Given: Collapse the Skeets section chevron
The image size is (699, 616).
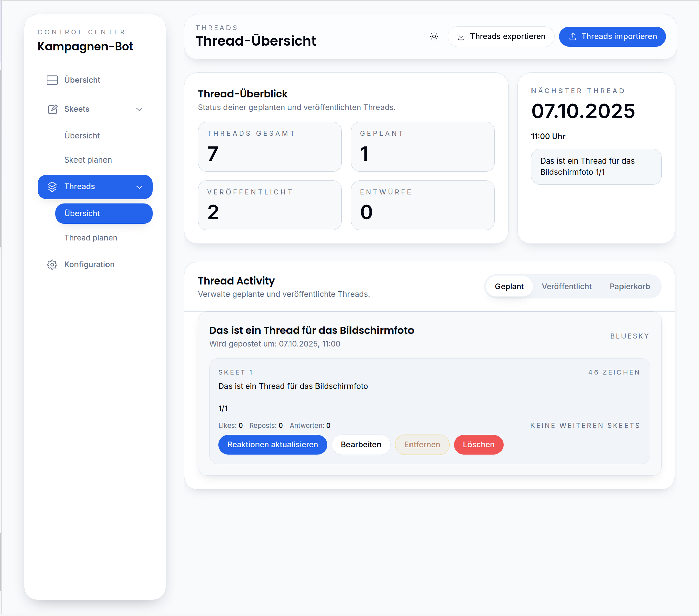Looking at the screenshot, I should tap(139, 110).
